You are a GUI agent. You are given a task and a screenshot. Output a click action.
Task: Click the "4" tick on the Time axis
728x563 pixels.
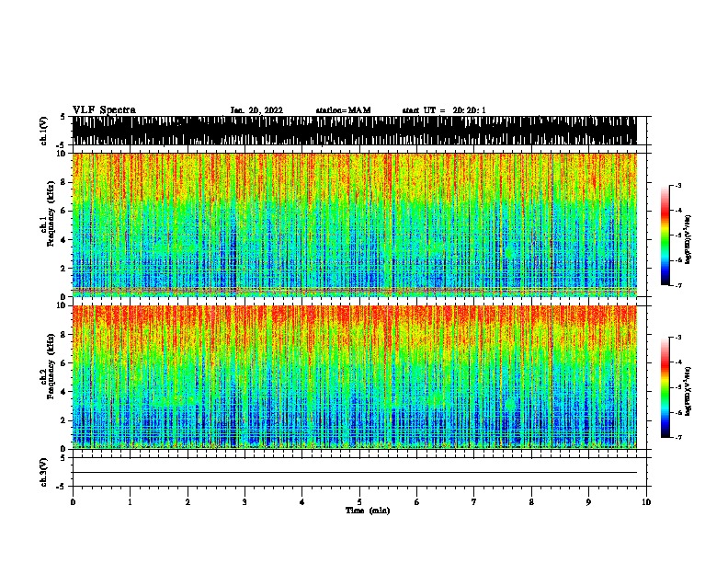(302, 502)
